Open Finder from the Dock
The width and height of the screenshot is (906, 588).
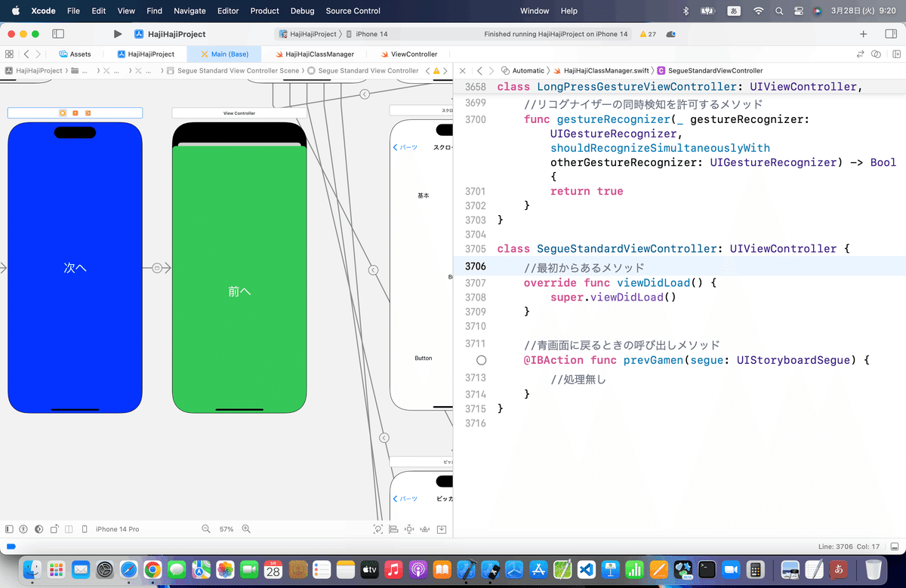pos(31,569)
